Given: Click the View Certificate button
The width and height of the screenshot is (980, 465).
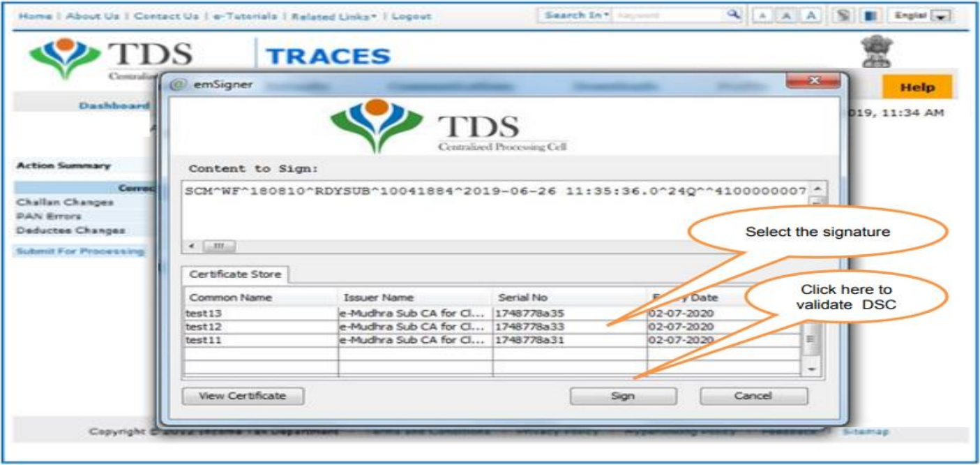Looking at the screenshot, I should point(243,396).
